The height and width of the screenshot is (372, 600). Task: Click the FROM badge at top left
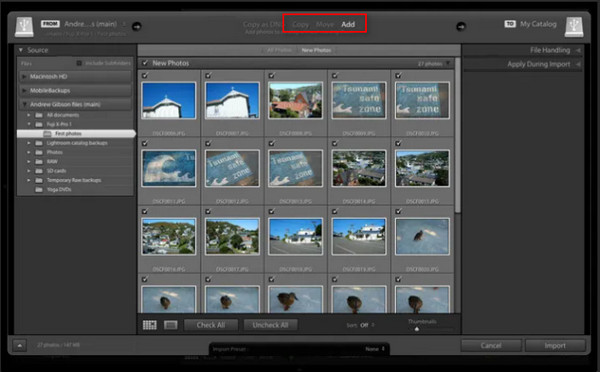(x=50, y=24)
